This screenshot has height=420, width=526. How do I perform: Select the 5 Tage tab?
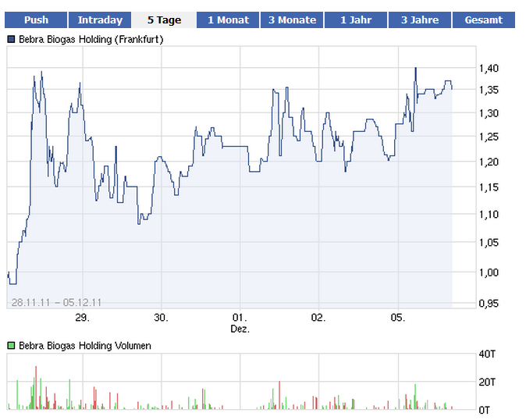point(164,20)
